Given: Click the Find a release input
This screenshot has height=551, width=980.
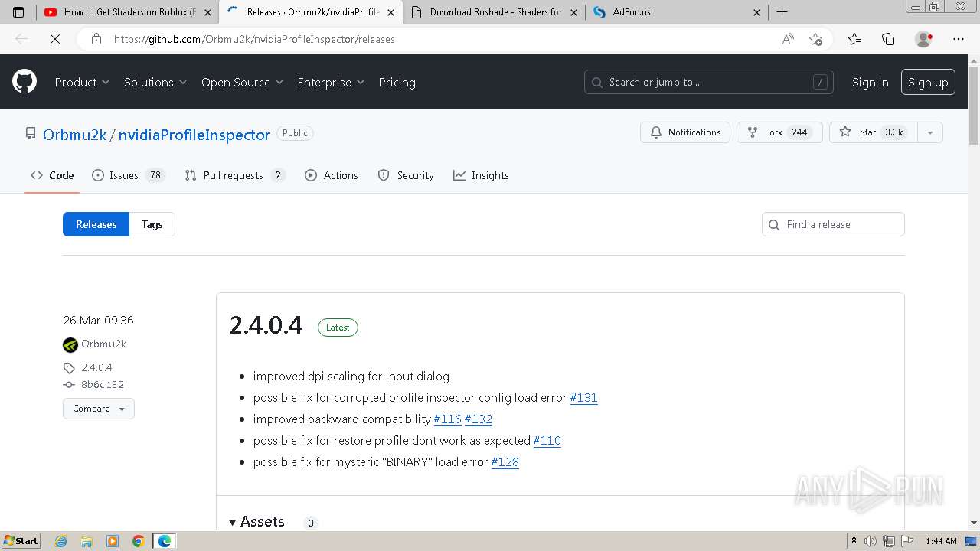Looking at the screenshot, I should coord(833,224).
